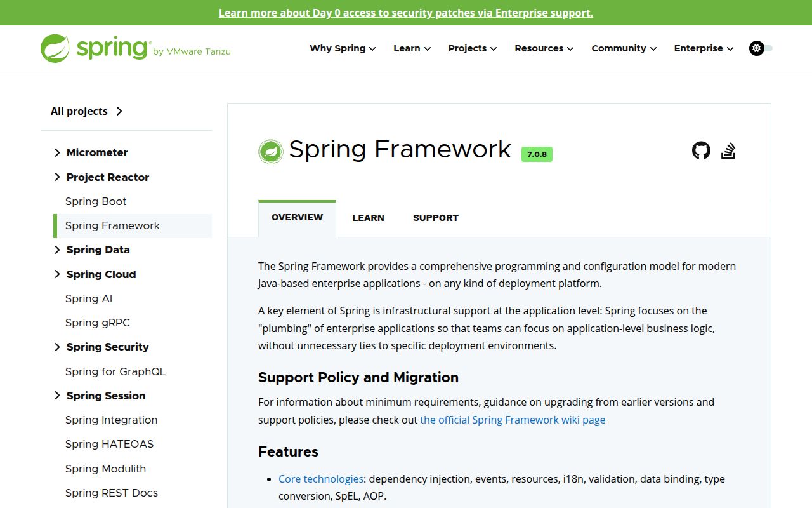Select Spring for GraphQL in sidebar
The image size is (812, 508).
[x=115, y=371]
